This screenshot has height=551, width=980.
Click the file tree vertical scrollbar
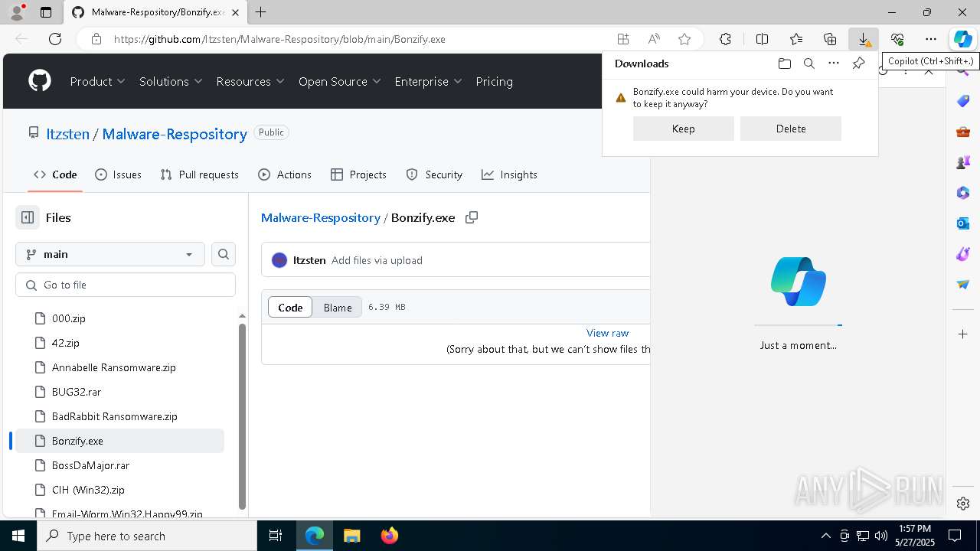tap(242, 416)
